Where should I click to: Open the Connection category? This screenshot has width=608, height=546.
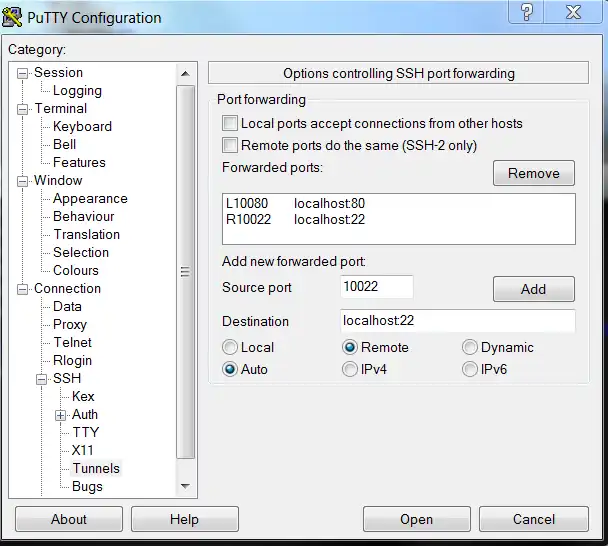point(67,289)
